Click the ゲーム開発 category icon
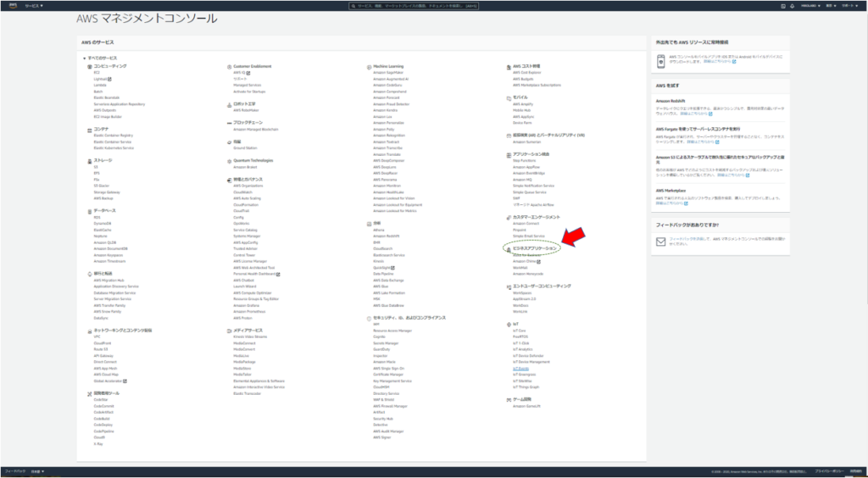The image size is (868, 478). [509, 399]
